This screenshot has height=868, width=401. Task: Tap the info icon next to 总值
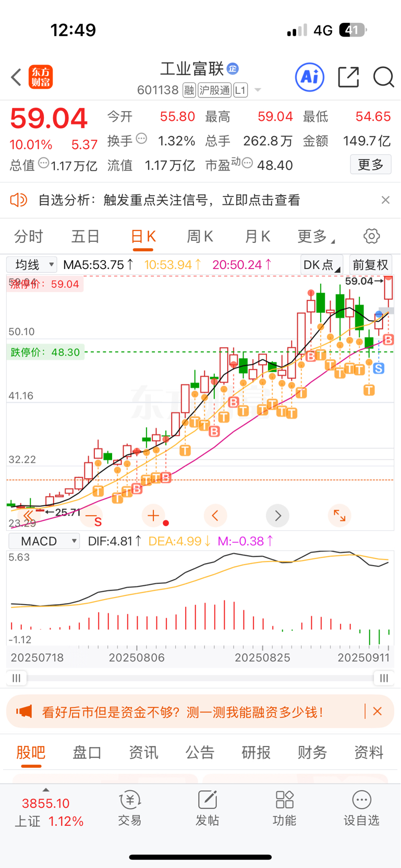point(44,163)
